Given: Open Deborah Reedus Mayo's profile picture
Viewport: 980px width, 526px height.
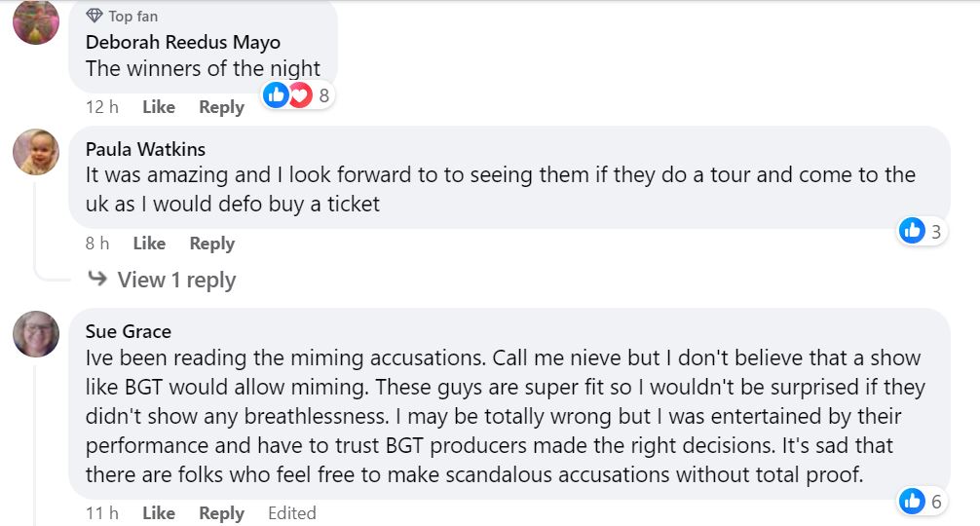Looking at the screenshot, I should point(33,21).
